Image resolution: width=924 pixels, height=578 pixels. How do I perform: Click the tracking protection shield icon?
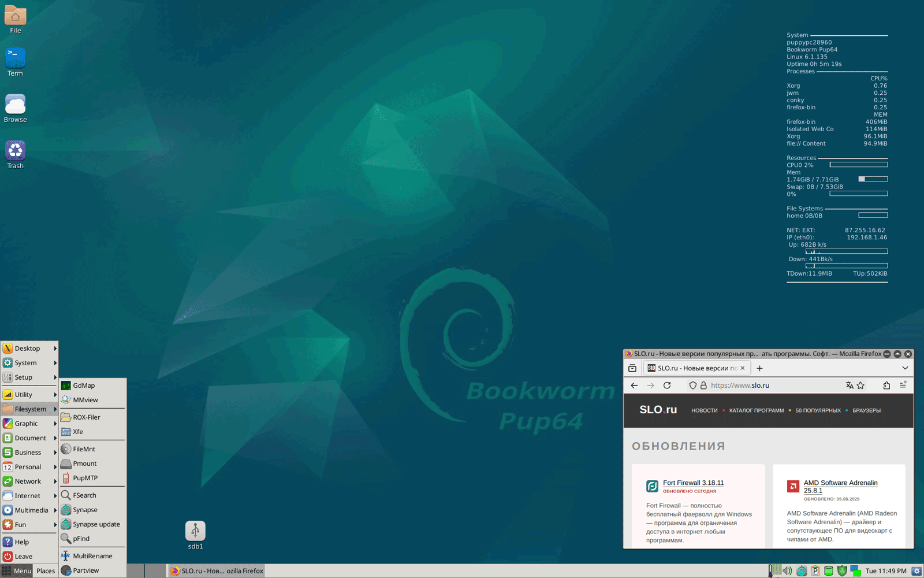[693, 386]
